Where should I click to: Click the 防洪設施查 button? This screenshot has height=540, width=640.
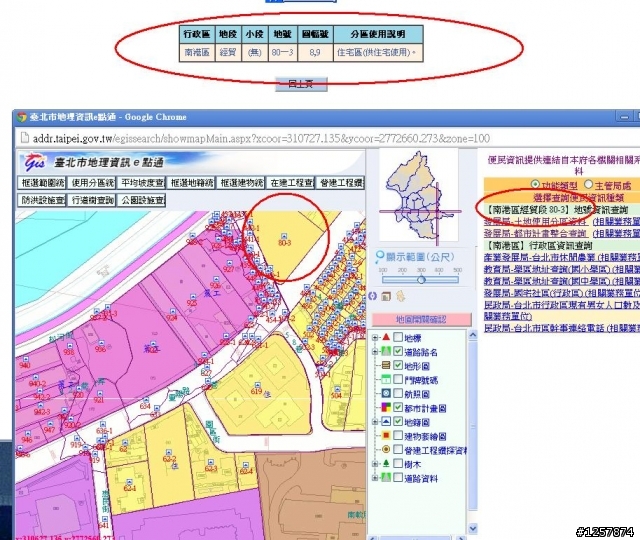click(42, 200)
